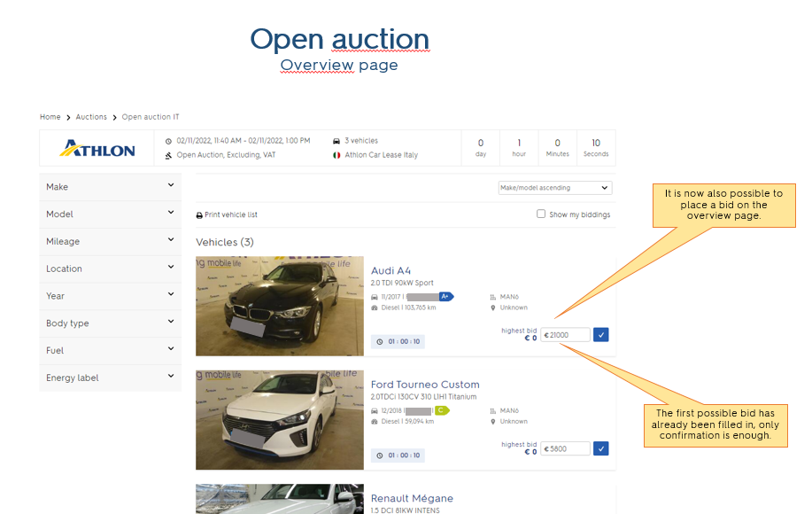812x514 pixels.
Task: Expand the Model filter
Action: coord(111,214)
